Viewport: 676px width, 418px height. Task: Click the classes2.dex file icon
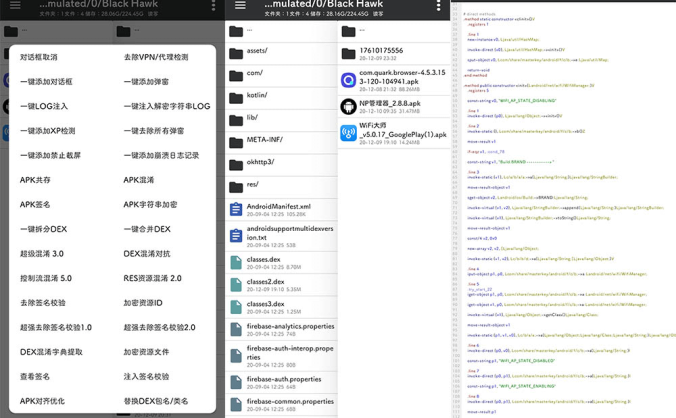(236, 285)
